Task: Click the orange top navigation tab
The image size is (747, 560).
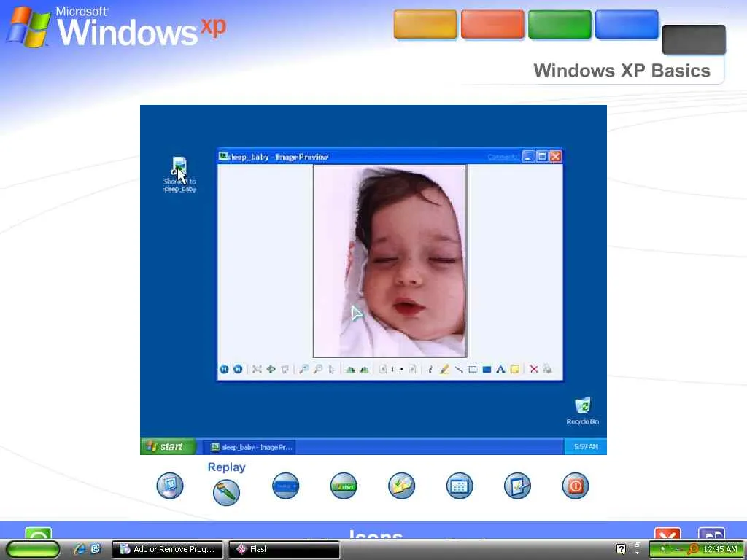Action: click(425, 24)
